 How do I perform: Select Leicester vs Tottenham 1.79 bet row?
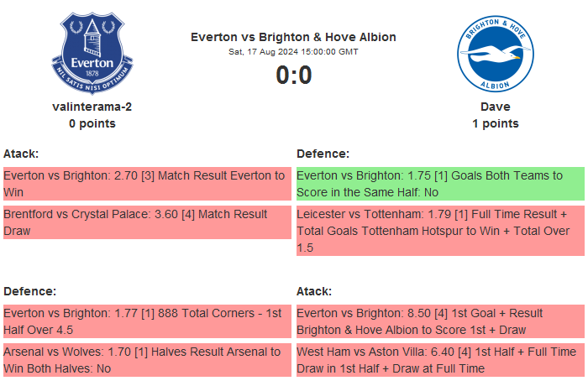439,231
